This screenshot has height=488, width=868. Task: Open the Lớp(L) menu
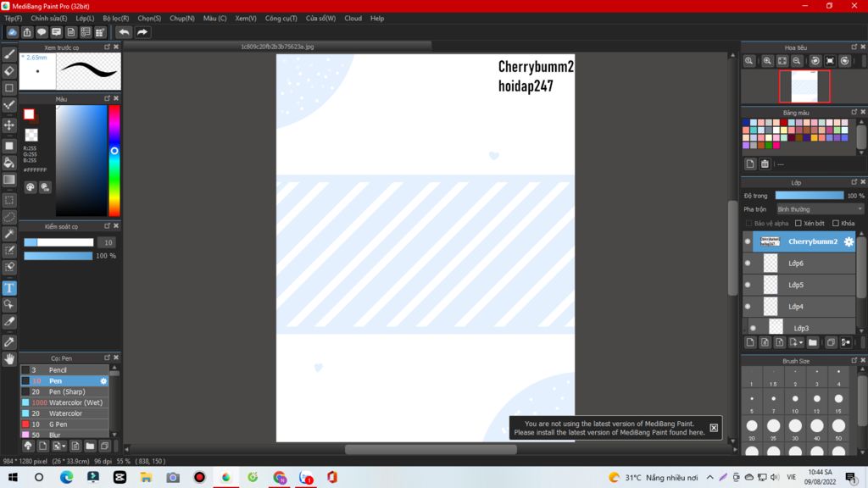(85, 19)
